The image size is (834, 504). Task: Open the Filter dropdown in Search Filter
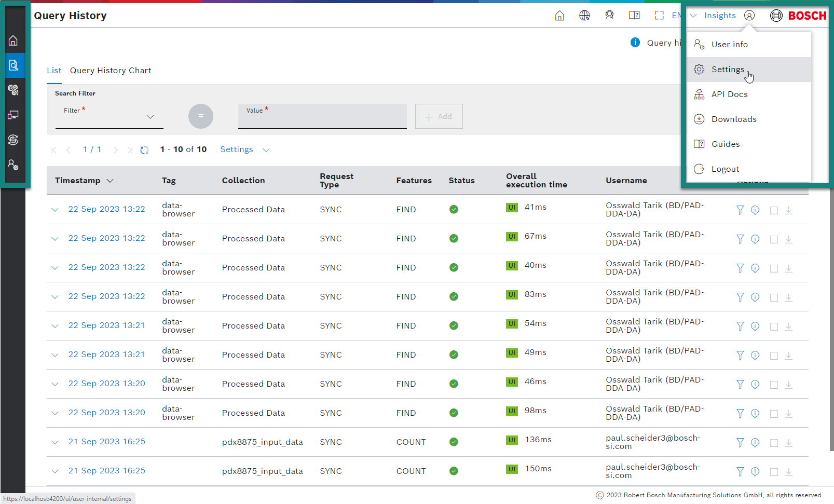(109, 117)
